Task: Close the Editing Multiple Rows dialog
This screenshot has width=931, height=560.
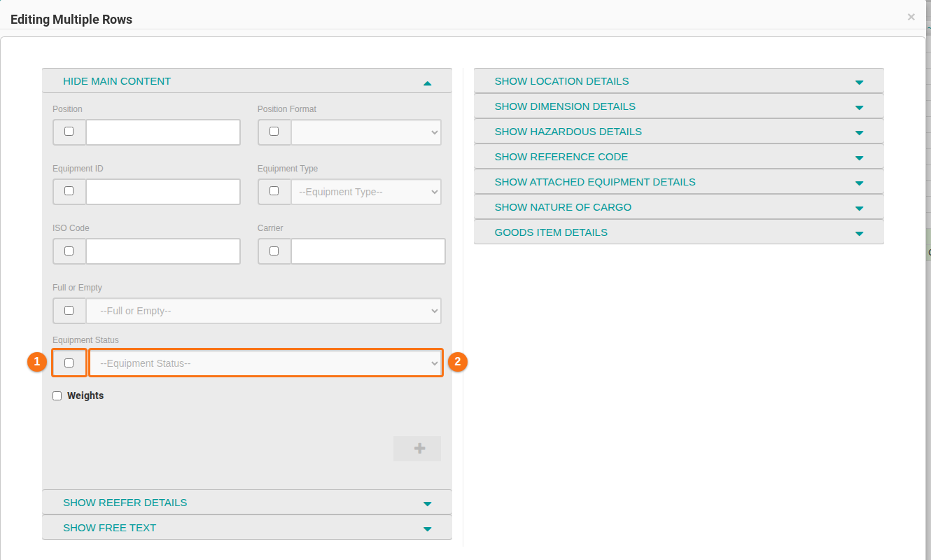Action: (x=911, y=17)
